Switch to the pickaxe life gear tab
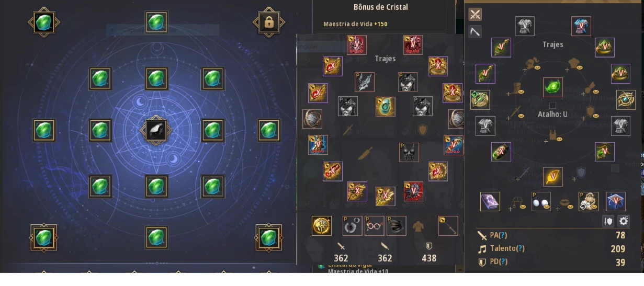Viewport: 644px width, 286px height. pos(475,32)
